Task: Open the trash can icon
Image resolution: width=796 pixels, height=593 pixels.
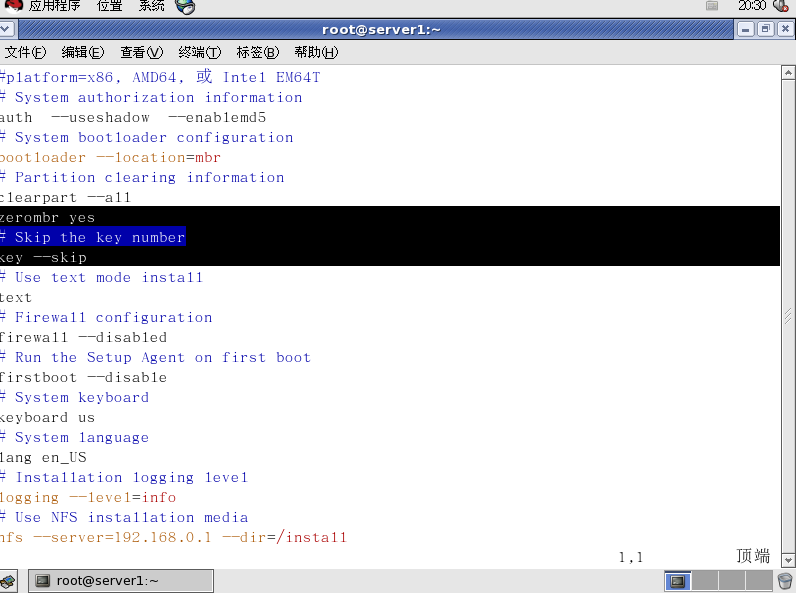Action: (785, 581)
